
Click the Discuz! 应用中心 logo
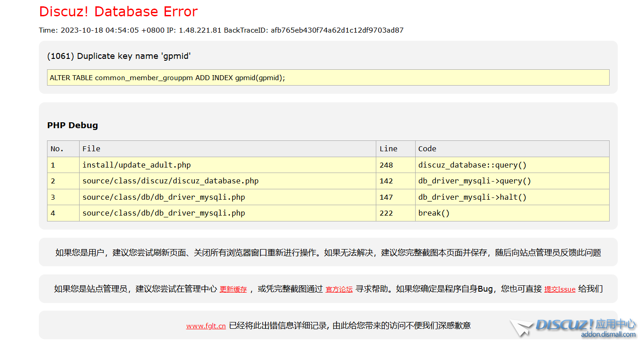(586, 325)
